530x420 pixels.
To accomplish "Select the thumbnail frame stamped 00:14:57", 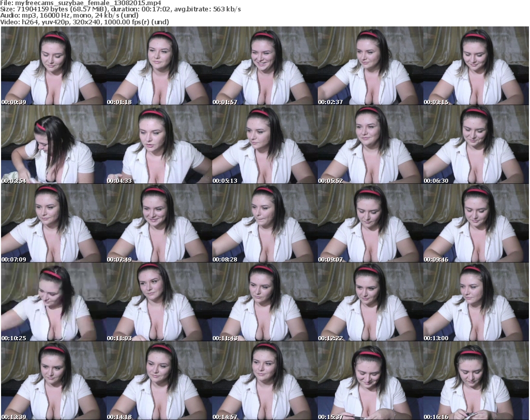I will click(264, 381).
